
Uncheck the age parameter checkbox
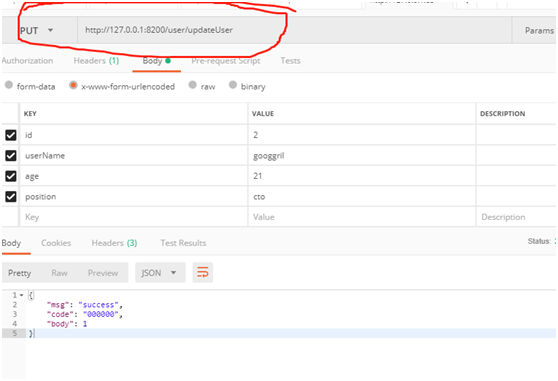pyautogui.click(x=11, y=176)
